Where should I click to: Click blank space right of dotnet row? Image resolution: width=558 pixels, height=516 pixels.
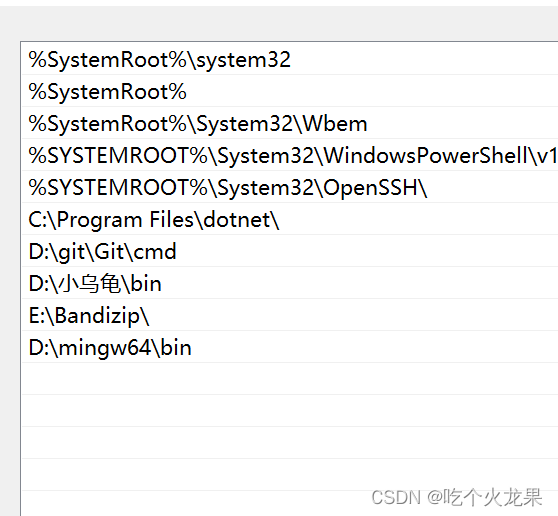click(419, 219)
